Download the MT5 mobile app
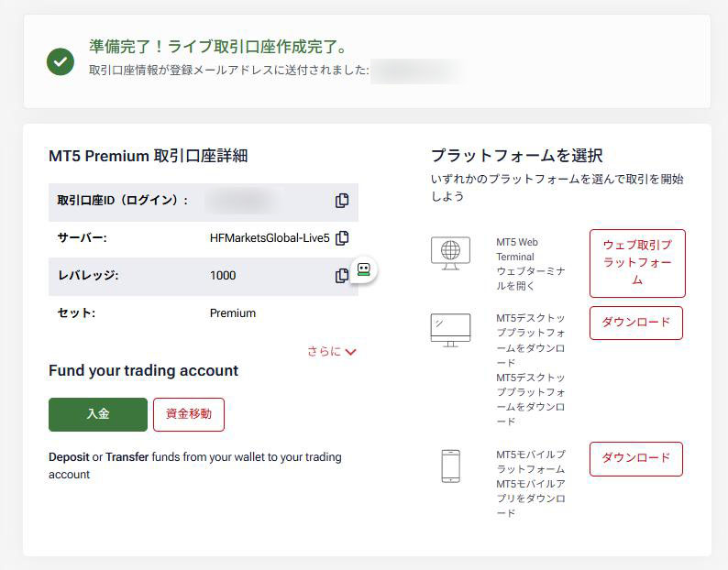This screenshot has height=570, width=728. (635, 458)
